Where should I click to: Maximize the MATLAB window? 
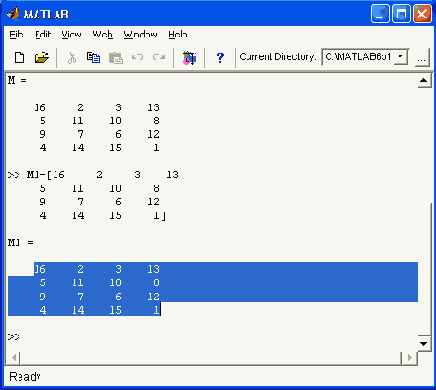pos(401,14)
